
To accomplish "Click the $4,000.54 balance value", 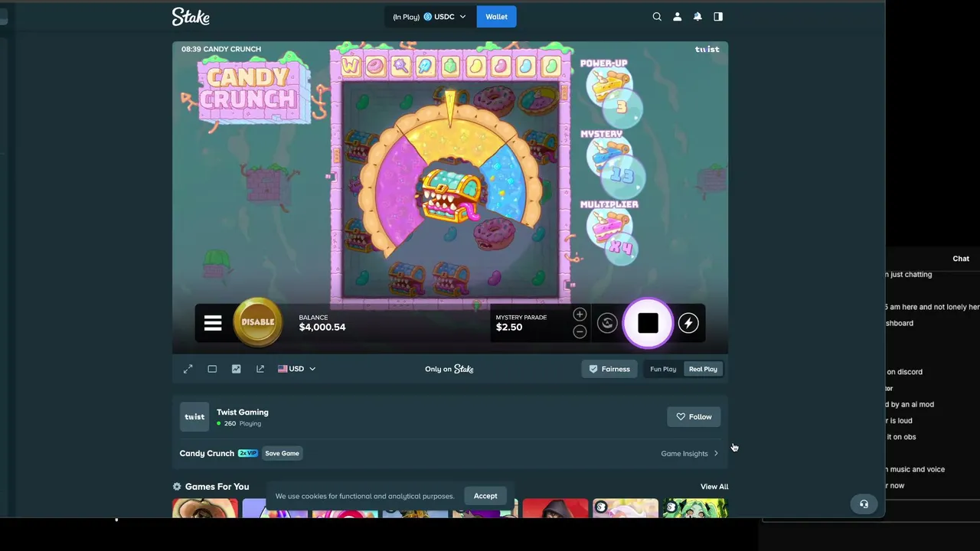I will coord(322,328).
